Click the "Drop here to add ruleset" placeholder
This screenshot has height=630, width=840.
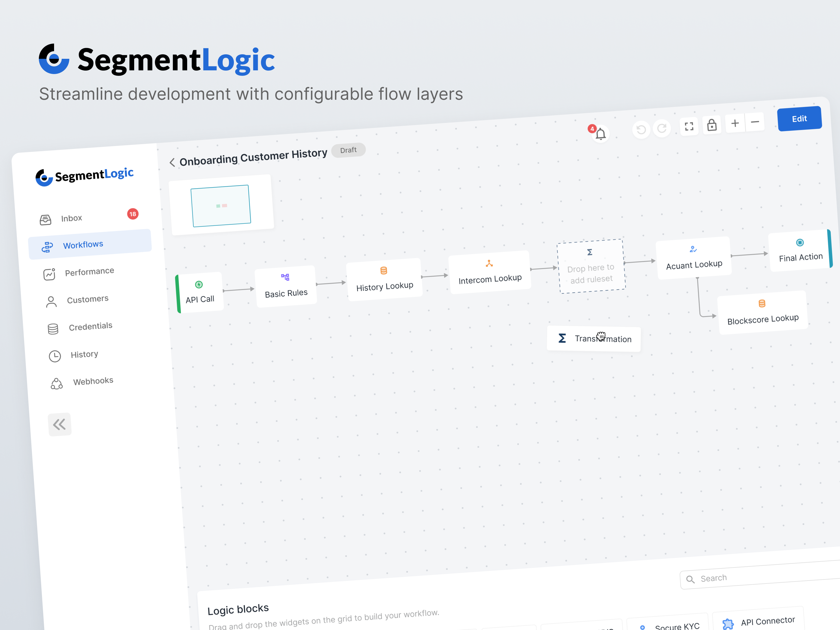tap(591, 266)
